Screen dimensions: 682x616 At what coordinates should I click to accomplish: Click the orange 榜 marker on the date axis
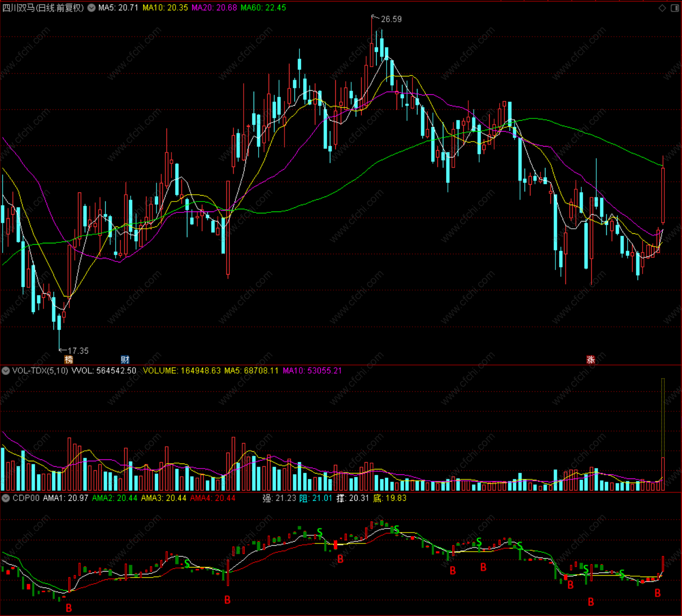pos(69,360)
